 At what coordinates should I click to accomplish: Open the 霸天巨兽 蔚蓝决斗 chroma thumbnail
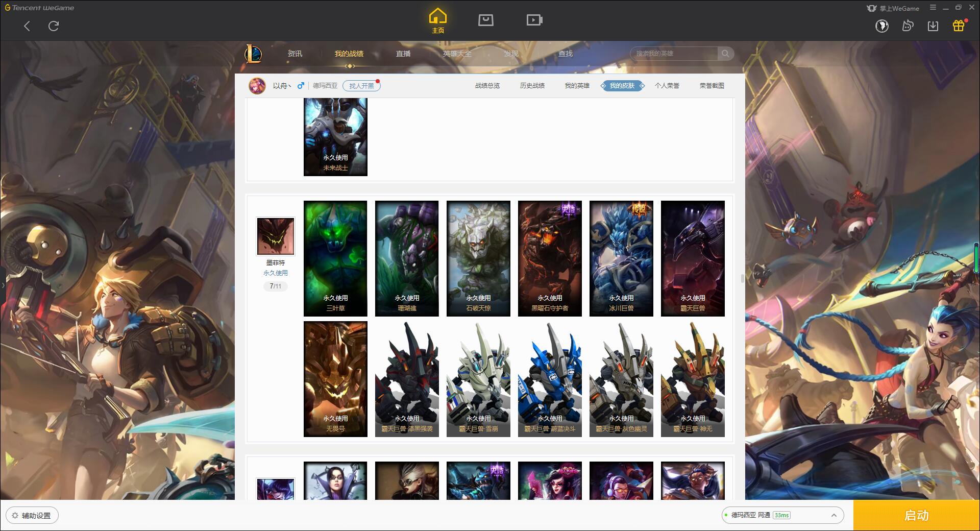[x=550, y=379]
